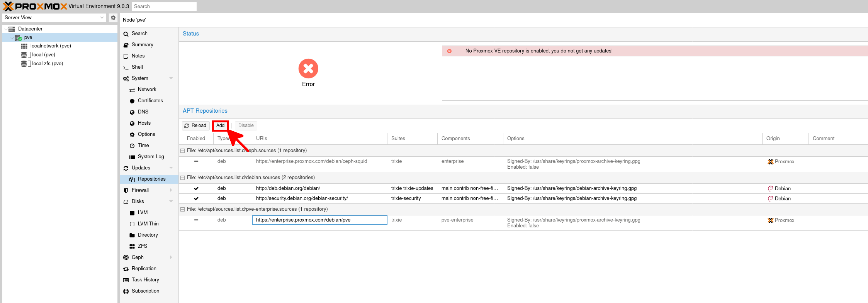Image resolution: width=868 pixels, height=303 pixels.
Task: Click the Notes icon
Action: click(126, 56)
